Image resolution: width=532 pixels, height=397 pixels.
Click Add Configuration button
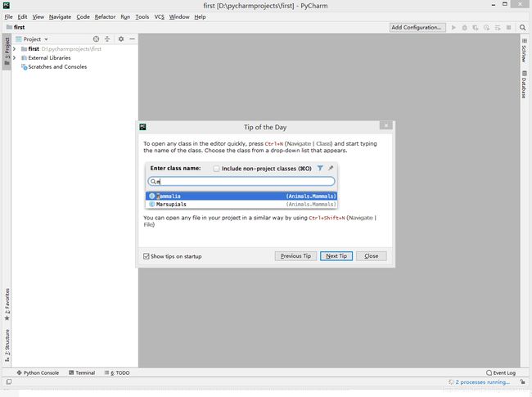[417, 27]
